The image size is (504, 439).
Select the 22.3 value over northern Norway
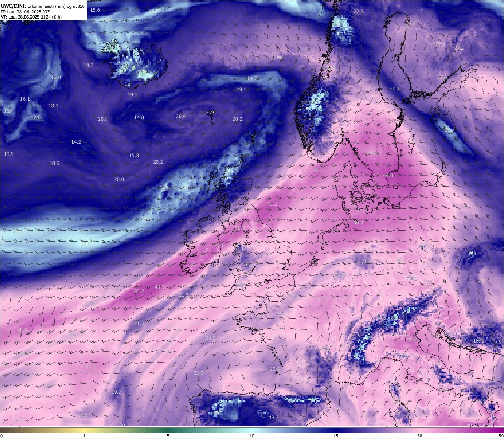tap(358, 12)
